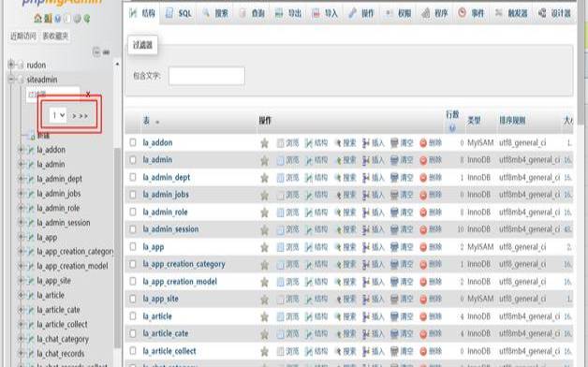Expand la_admin_dept tree node
The image size is (588, 367).
coord(21,179)
